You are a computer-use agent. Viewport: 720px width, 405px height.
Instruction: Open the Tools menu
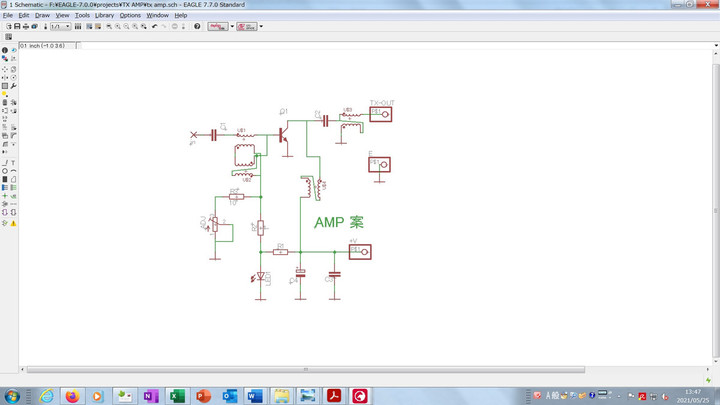(x=82, y=15)
